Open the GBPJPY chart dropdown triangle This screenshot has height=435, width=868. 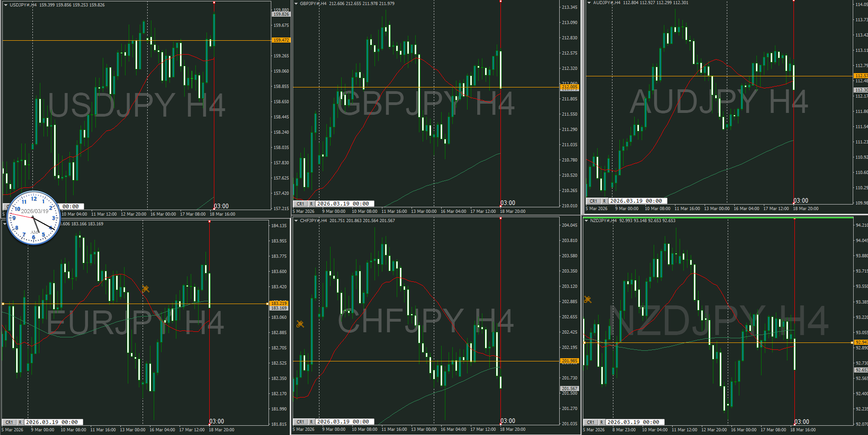tap(296, 4)
